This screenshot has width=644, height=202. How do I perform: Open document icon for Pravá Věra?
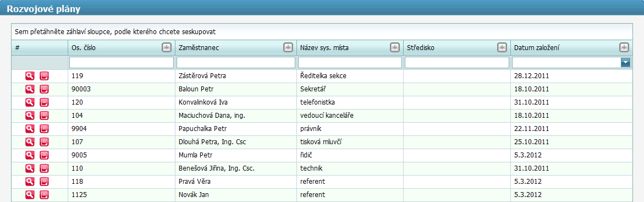(x=44, y=182)
